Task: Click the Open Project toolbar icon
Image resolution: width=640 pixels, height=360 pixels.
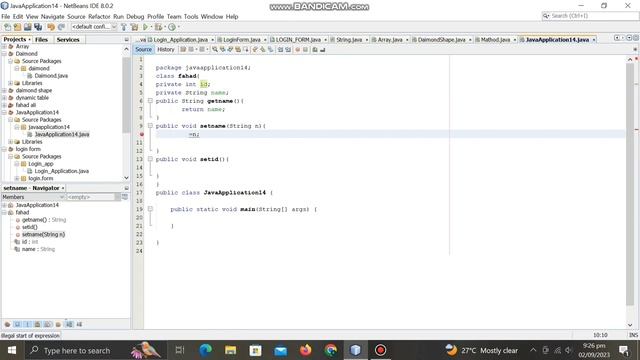Action: coord(27,27)
